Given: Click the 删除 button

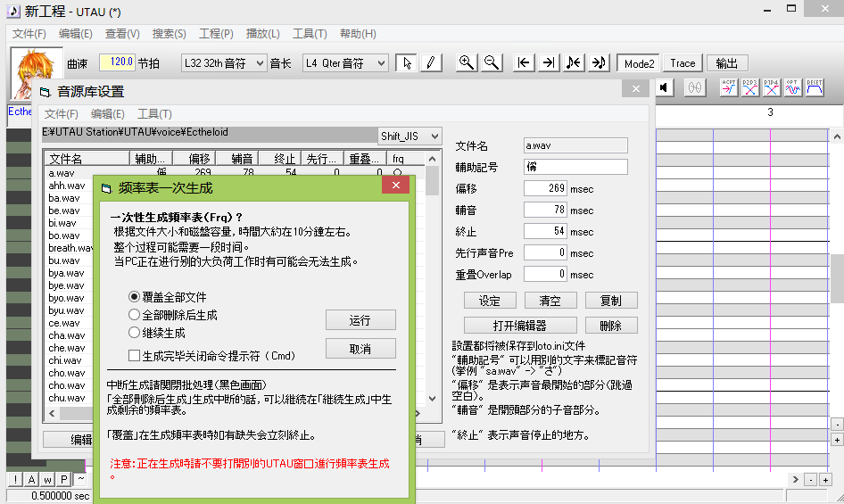Looking at the screenshot, I should [x=611, y=326].
